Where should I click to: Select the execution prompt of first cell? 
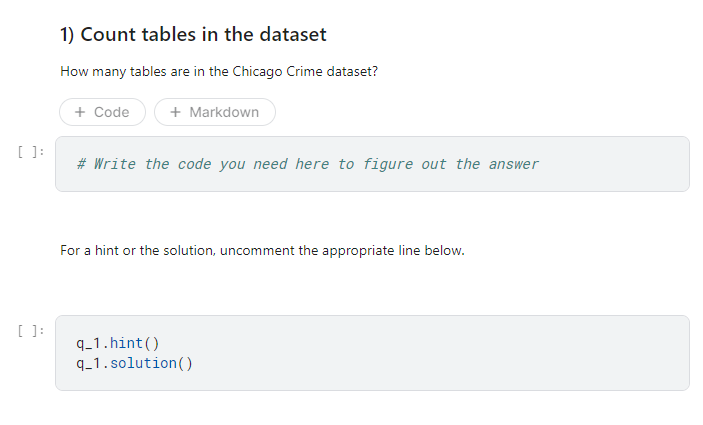(x=31, y=151)
